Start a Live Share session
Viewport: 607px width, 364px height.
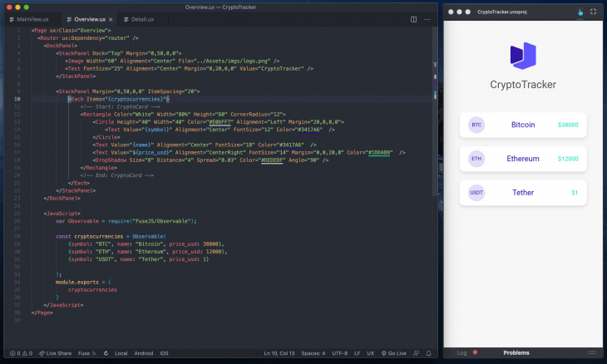pyautogui.click(x=56, y=353)
